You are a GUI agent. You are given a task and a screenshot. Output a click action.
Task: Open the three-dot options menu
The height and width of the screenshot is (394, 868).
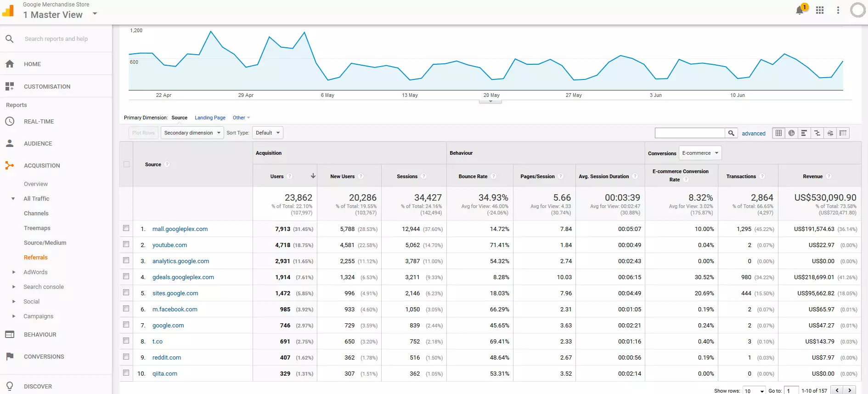point(838,10)
